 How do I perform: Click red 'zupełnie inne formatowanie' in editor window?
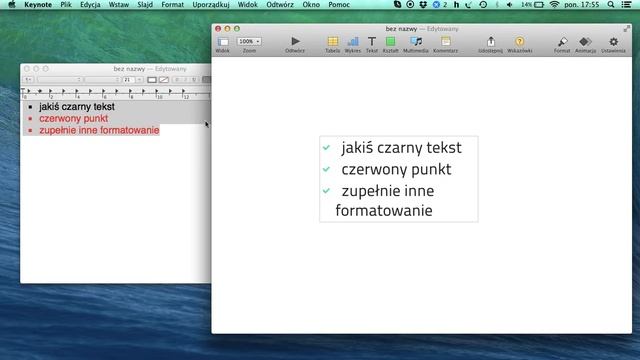pos(99,130)
